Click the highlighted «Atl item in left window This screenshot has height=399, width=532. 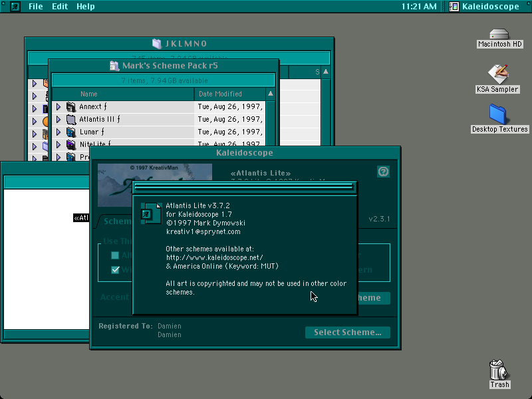tap(81, 218)
